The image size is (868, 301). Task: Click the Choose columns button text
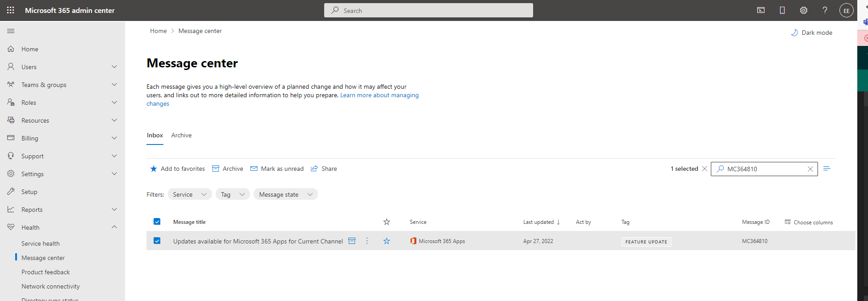813,222
